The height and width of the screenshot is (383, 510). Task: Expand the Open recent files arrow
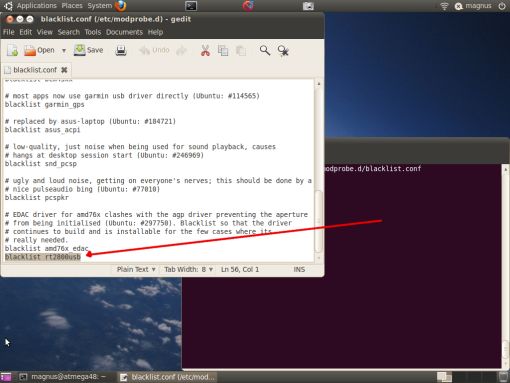[x=64, y=51]
